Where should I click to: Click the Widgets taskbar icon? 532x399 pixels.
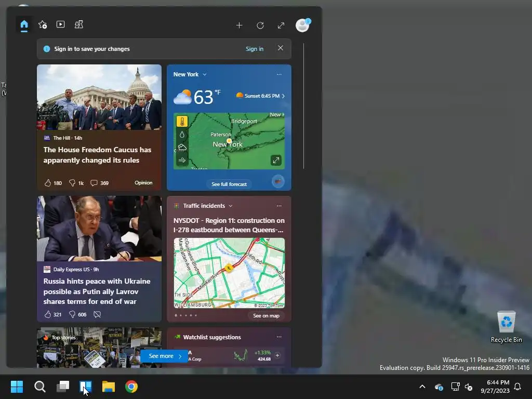(86, 387)
